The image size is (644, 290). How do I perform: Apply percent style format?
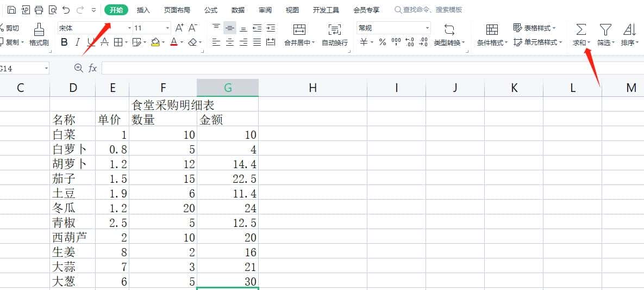pyautogui.click(x=383, y=42)
